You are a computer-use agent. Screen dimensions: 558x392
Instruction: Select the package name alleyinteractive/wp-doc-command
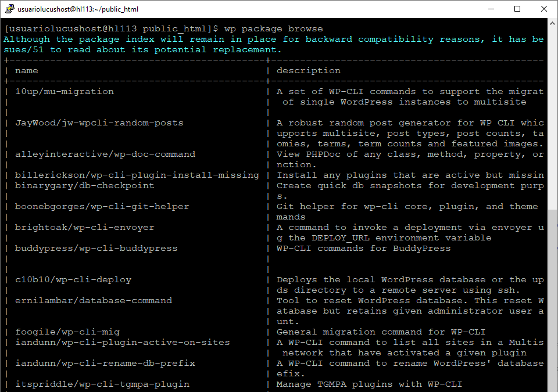point(105,154)
